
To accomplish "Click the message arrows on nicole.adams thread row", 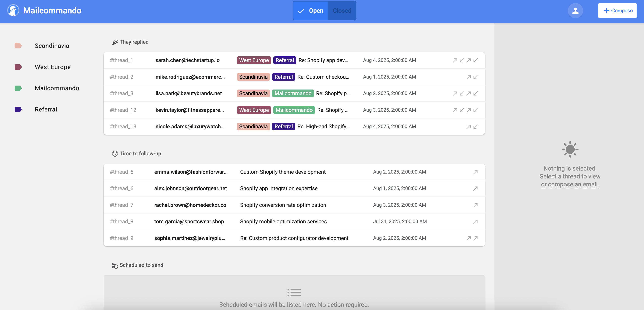I will (472, 127).
